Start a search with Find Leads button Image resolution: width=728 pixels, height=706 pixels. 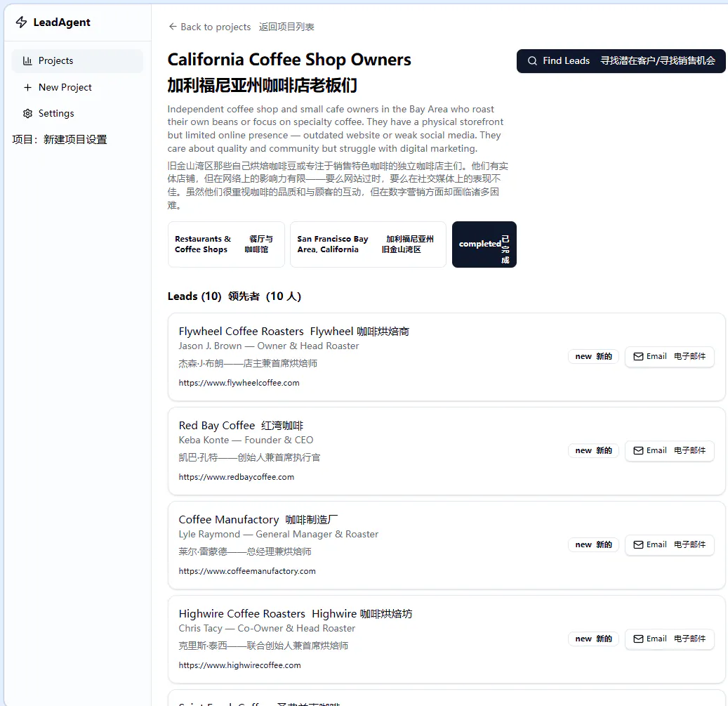pos(621,61)
